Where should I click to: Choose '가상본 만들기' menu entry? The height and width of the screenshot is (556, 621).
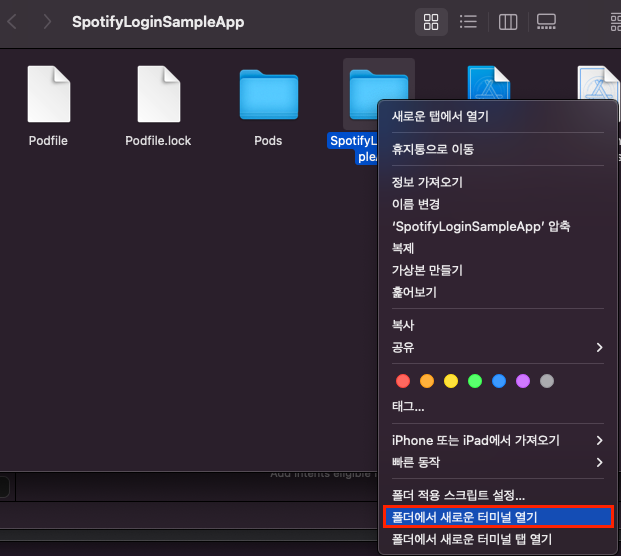[x=498, y=270]
